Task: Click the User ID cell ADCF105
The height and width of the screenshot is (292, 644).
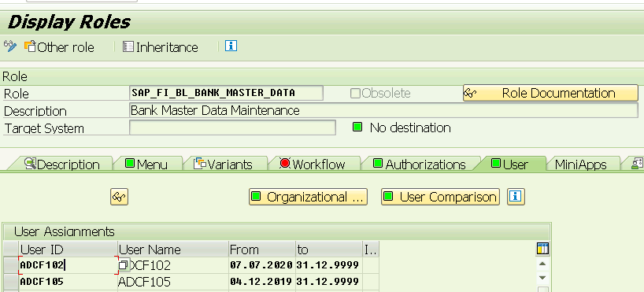Action: click(68, 282)
